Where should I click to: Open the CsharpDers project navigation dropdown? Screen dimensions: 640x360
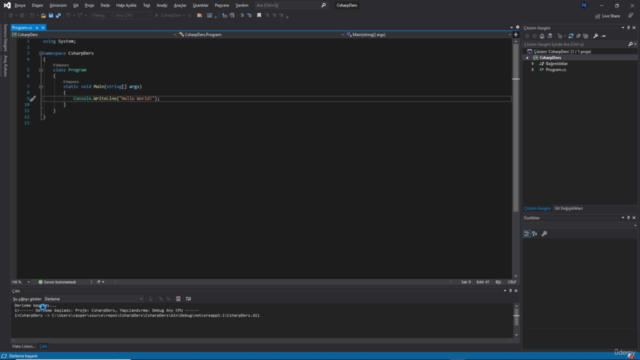(94, 35)
